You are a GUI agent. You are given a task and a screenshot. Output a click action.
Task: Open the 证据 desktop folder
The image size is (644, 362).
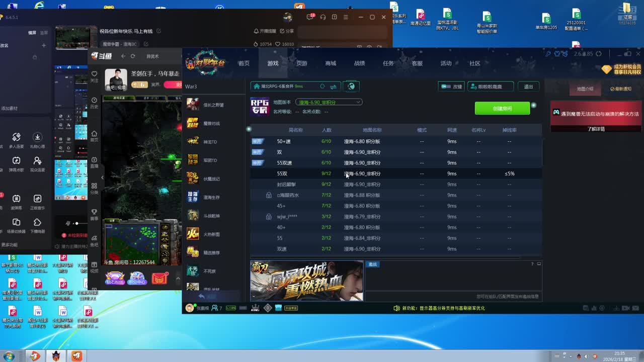coord(627,11)
